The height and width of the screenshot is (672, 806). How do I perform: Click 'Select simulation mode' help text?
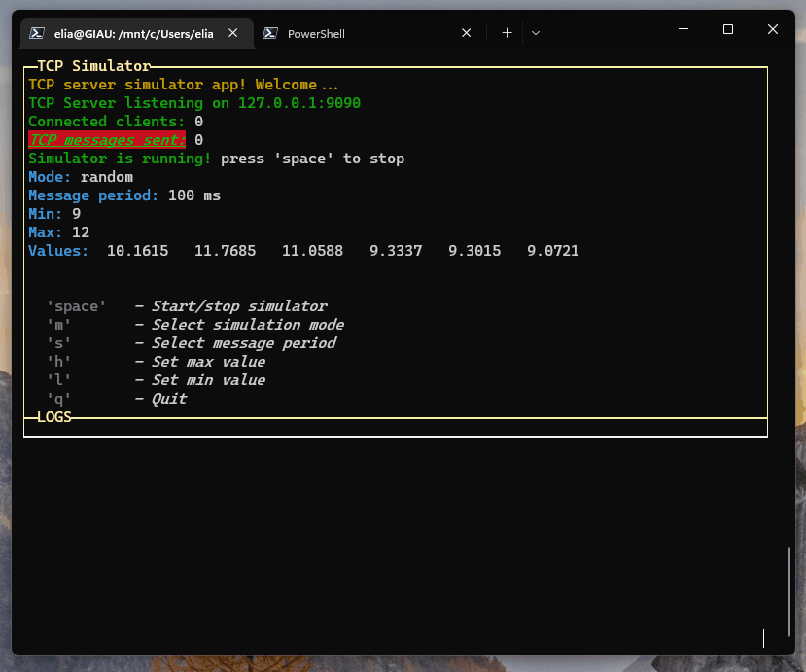248,325
